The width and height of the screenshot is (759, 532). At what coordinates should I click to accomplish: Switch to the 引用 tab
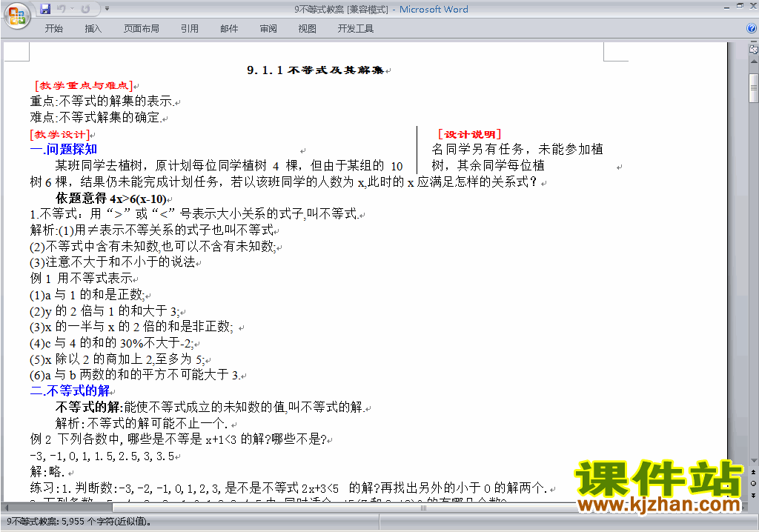190,29
